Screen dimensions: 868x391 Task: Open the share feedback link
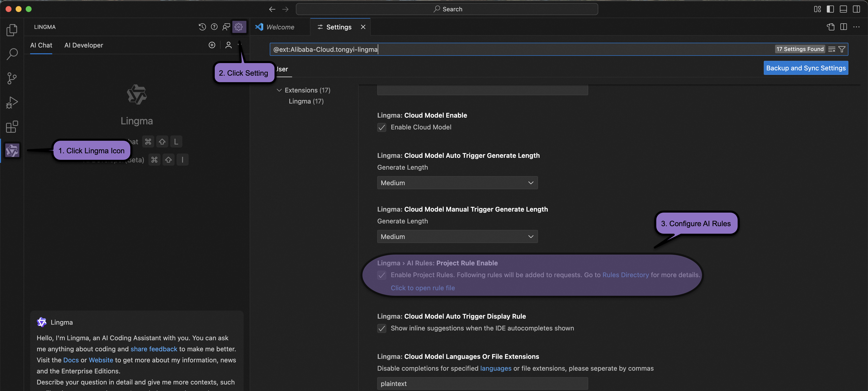[x=154, y=349]
